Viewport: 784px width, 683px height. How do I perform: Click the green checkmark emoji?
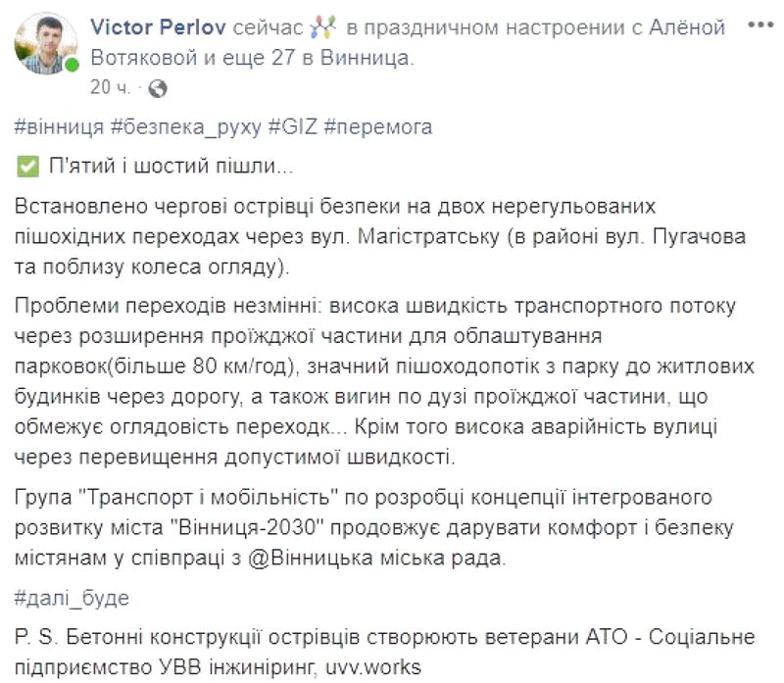pos(27,167)
